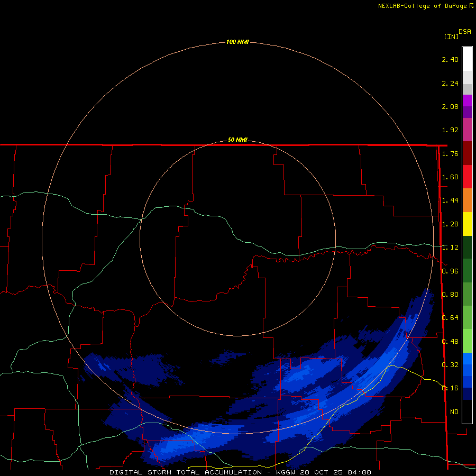Click the bright red color bar swatch
476x476 pixels.
coord(467,177)
